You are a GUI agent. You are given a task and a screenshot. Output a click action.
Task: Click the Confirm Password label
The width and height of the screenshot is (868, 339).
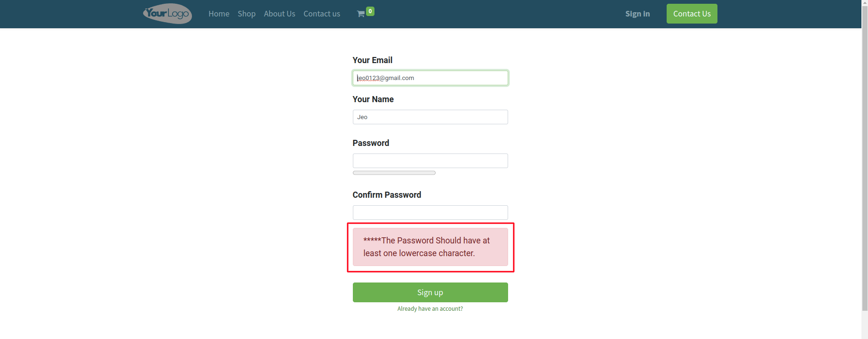[x=387, y=195]
